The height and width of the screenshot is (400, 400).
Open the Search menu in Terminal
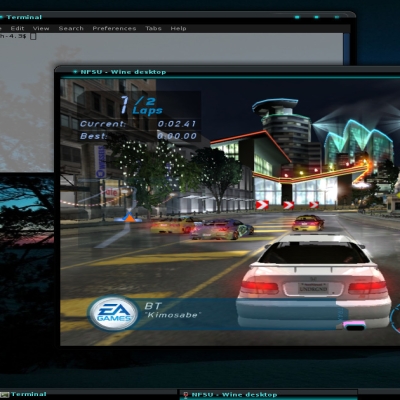(71, 28)
